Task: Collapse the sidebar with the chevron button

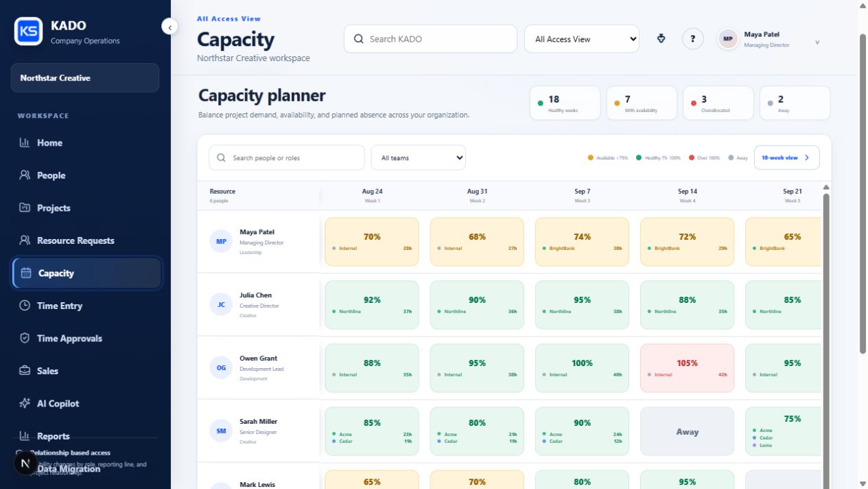Action: (x=169, y=27)
